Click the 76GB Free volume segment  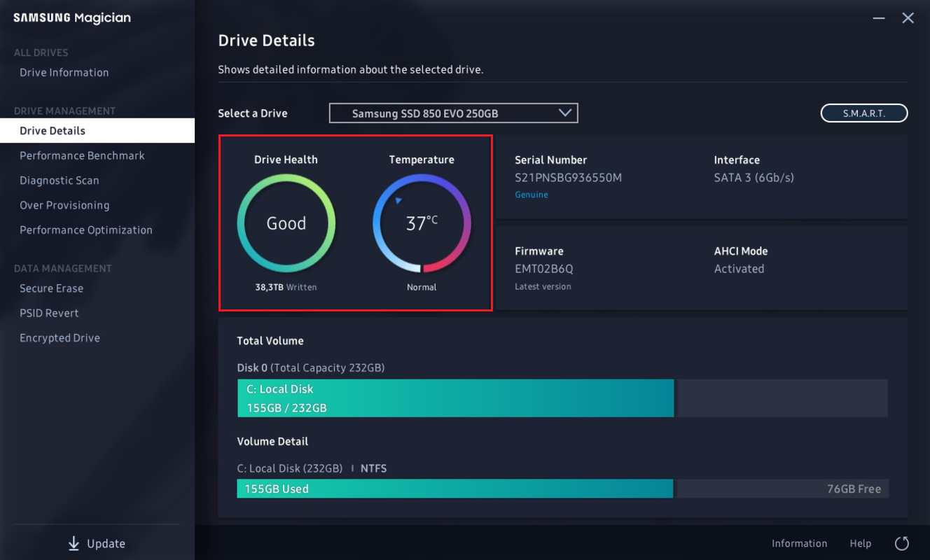[x=782, y=489]
